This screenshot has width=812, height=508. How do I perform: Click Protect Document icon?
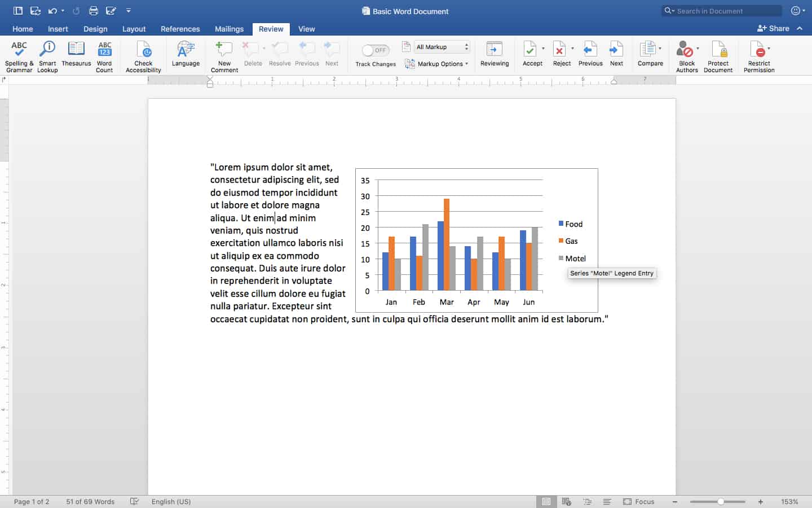pos(718,56)
